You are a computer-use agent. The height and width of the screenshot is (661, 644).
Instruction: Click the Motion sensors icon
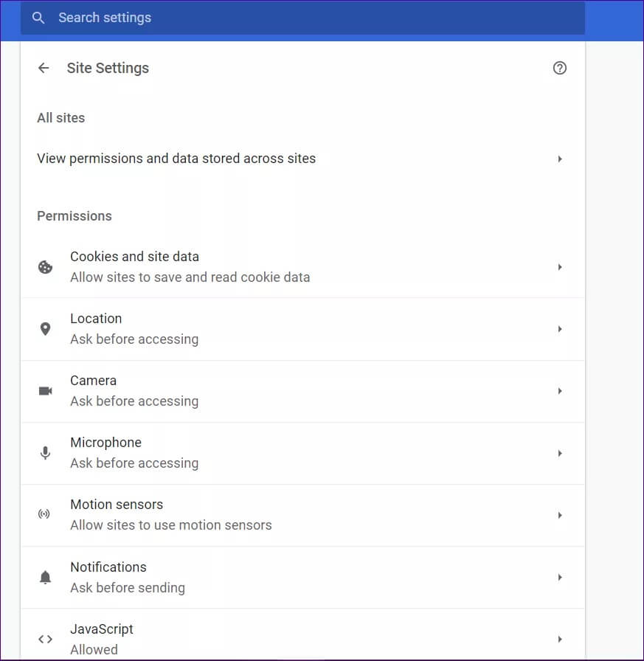point(45,515)
